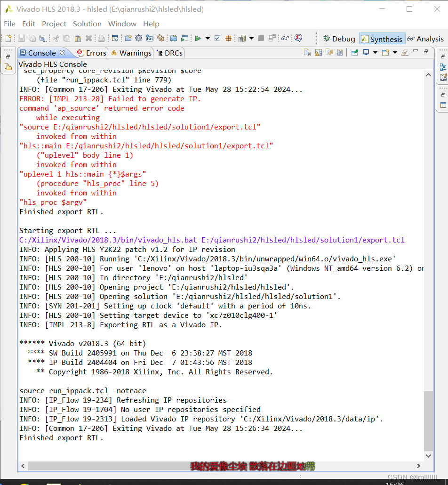
Task: Click the Outline icon in right sidebar
Action: tap(443, 67)
